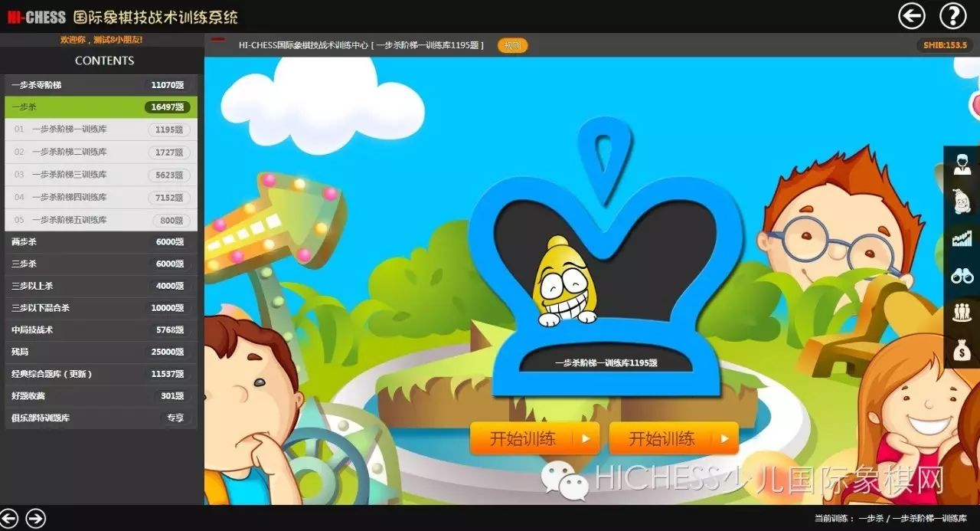Expand the 残局 category

[101, 352]
